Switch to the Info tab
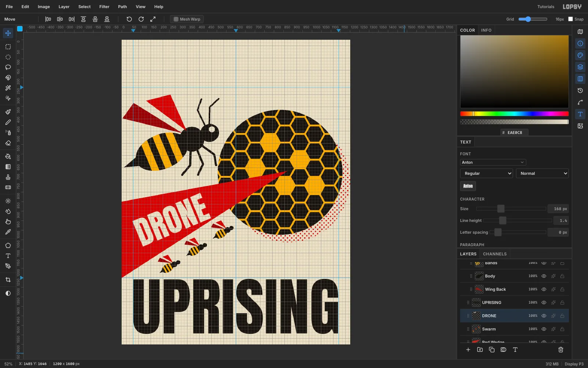This screenshot has width=588, height=368. coord(486,30)
